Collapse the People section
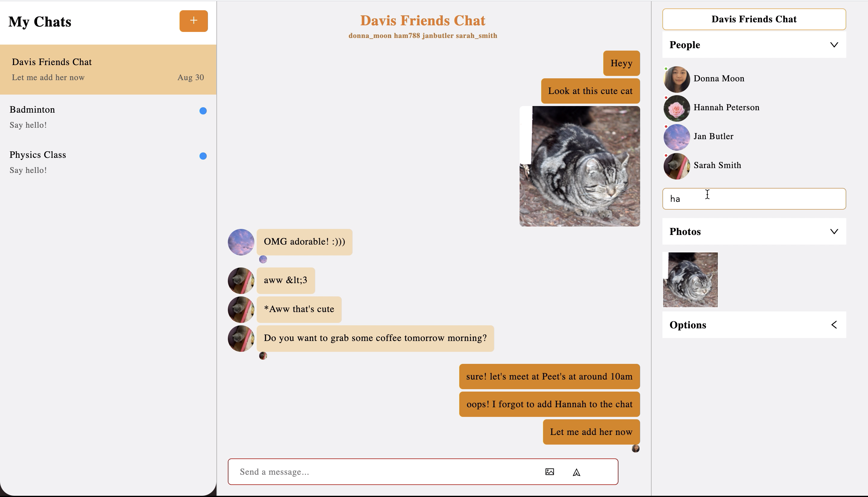Screen dimensions: 868x497 pyautogui.click(x=835, y=45)
